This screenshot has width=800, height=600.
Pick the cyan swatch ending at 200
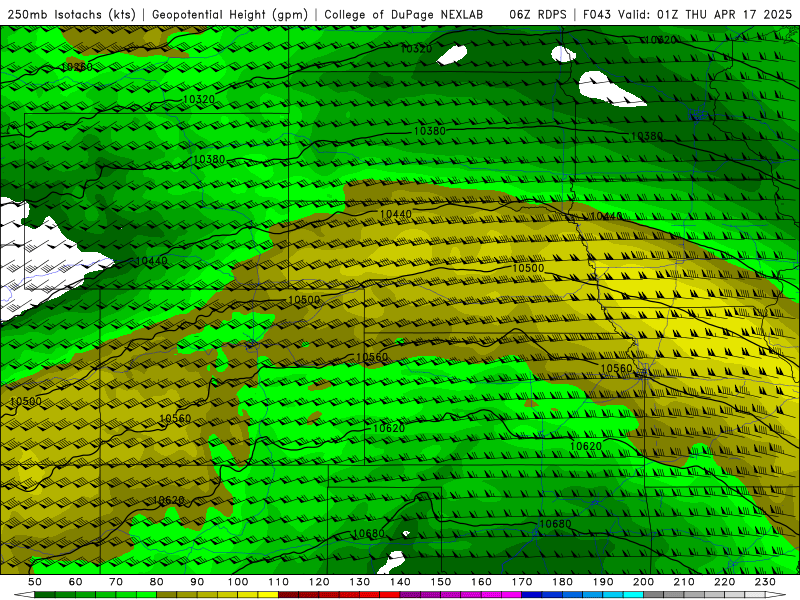pos(633,595)
